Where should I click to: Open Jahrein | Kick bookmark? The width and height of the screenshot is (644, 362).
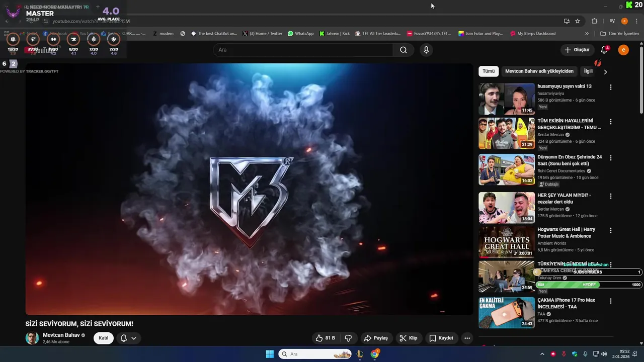click(x=335, y=34)
